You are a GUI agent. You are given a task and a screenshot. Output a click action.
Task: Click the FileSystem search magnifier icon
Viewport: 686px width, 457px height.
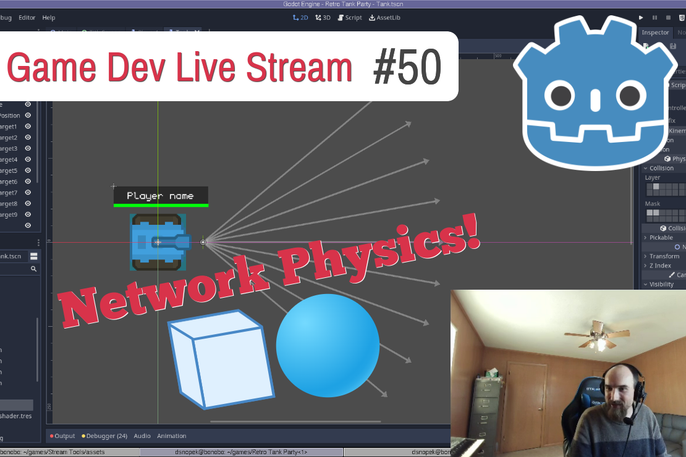tap(34, 269)
